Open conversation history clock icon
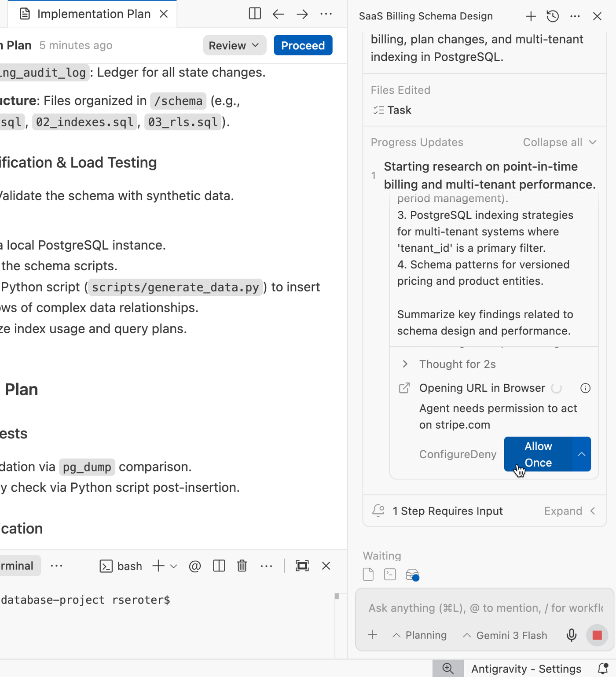This screenshot has height=677, width=616. [x=553, y=16]
